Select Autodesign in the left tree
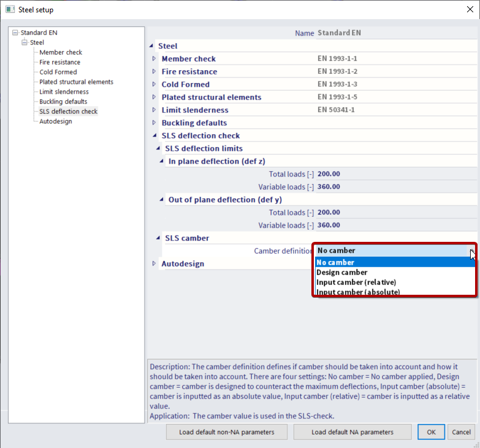 55,121
